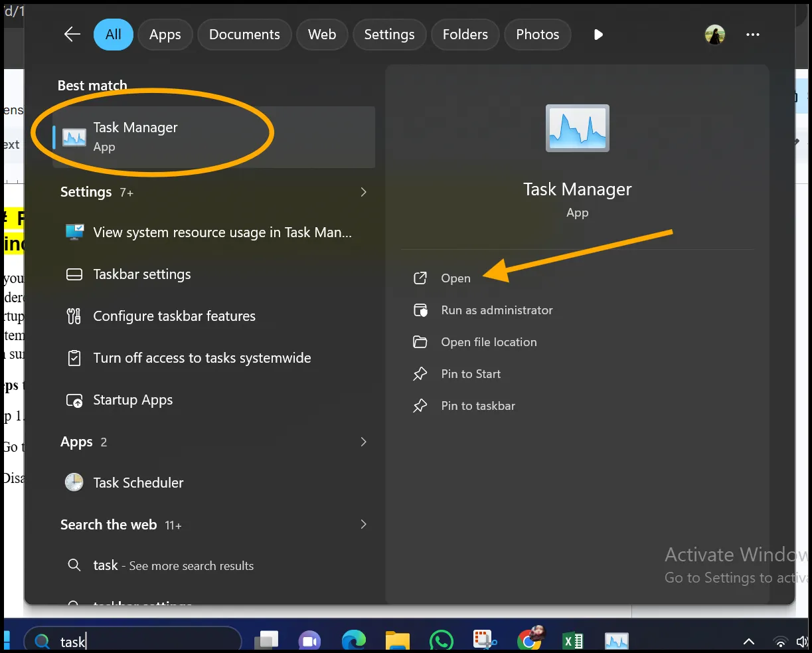Screen dimensions: 812x653
Task: Show hidden icons in the system tray
Action: coord(749,642)
